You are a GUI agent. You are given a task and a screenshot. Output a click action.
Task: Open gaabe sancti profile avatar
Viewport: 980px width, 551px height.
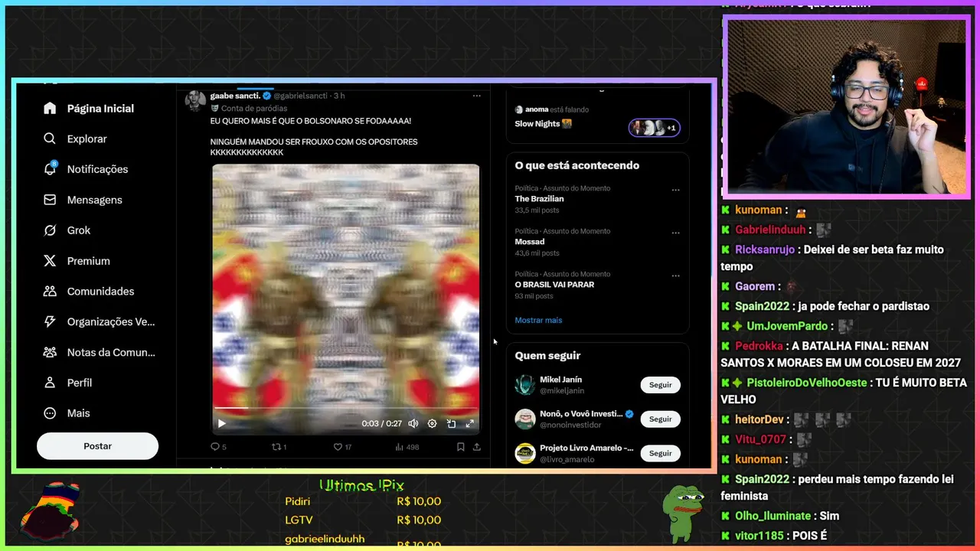[195, 101]
